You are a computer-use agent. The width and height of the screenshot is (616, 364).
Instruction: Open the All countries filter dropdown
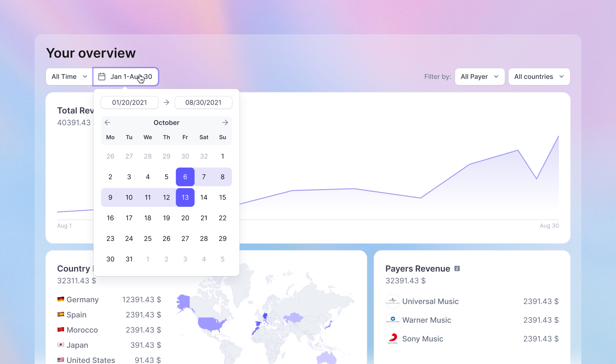click(539, 77)
